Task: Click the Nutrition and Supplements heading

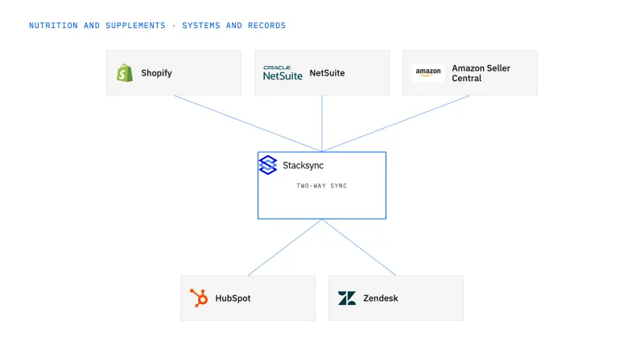Action: pyautogui.click(x=97, y=26)
